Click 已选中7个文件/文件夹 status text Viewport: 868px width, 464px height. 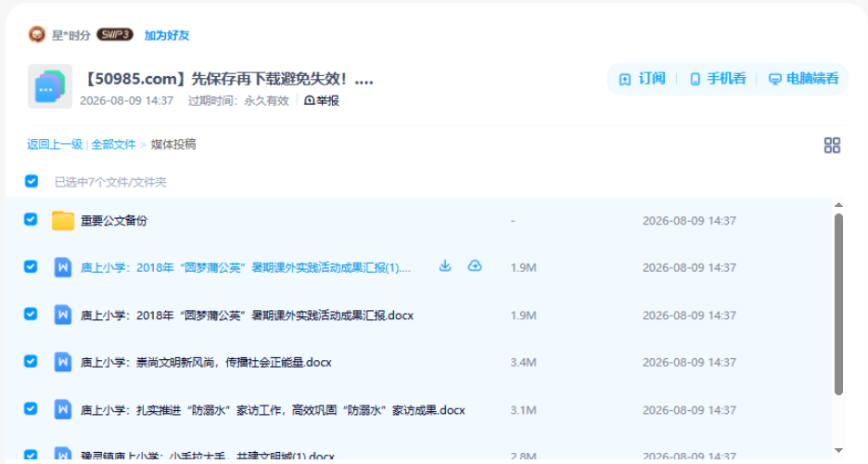click(x=110, y=182)
